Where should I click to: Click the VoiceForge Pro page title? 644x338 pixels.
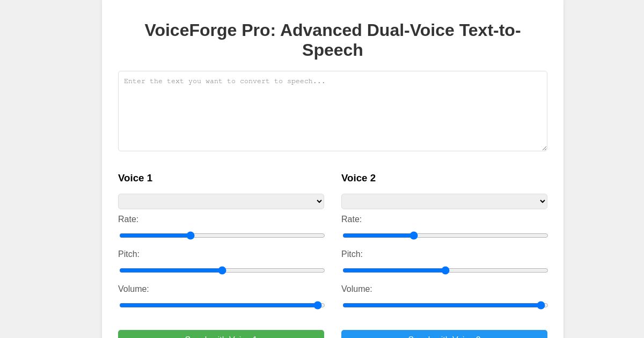[333, 40]
